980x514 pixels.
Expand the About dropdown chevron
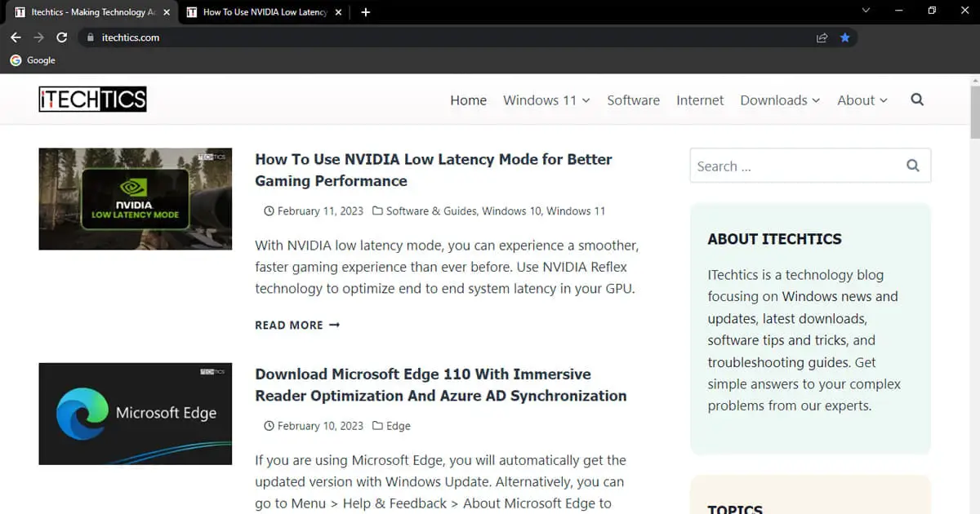[883, 100]
